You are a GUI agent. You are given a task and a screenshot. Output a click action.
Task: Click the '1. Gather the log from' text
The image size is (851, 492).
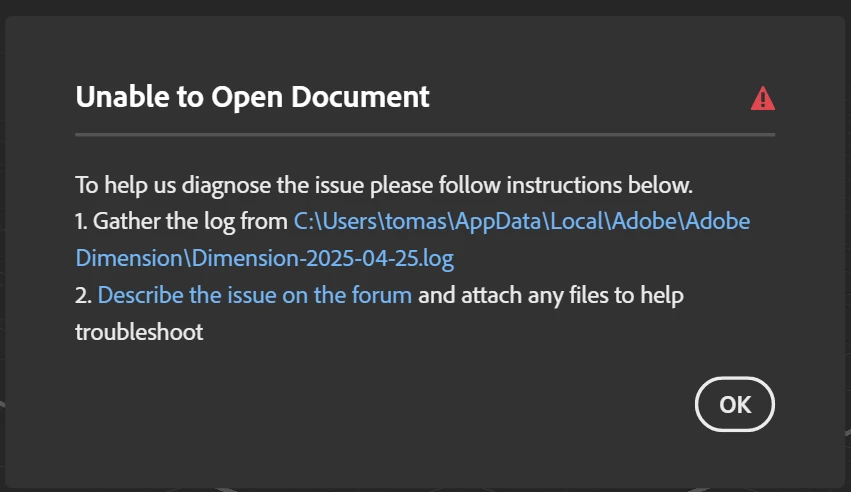pyautogui.click(x=181, y=221)
